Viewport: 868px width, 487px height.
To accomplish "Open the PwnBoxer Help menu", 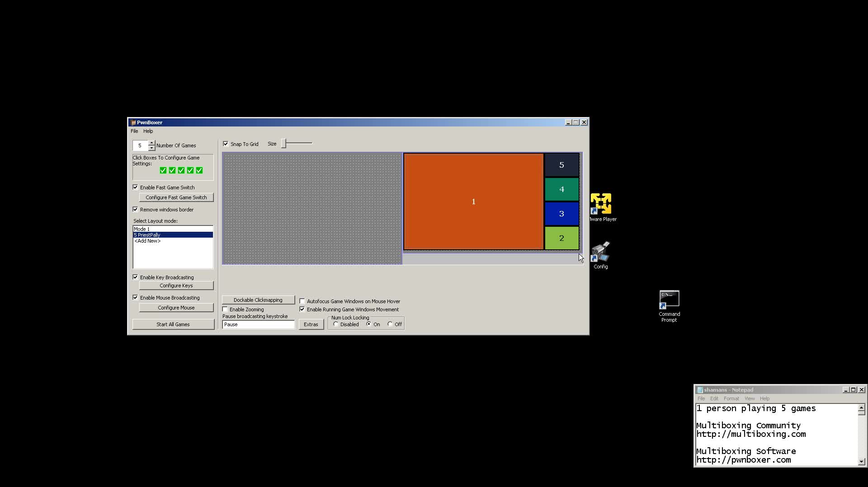I will tap(148, 131).
